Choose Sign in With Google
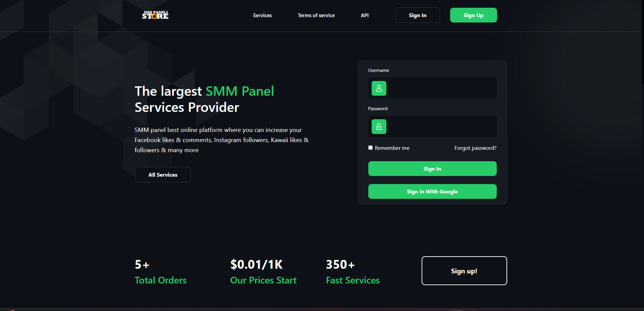644x311 pixels. [432, 191]
